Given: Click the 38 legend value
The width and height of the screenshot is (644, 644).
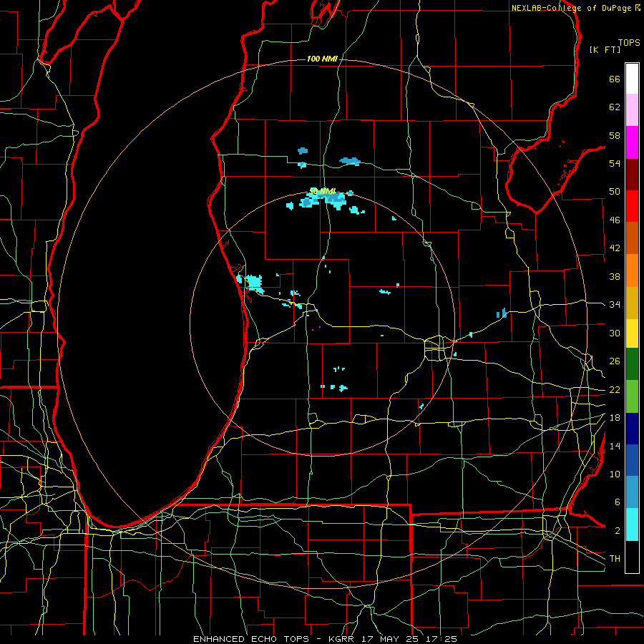Looking at the screenshot, I should pos(615,276).
